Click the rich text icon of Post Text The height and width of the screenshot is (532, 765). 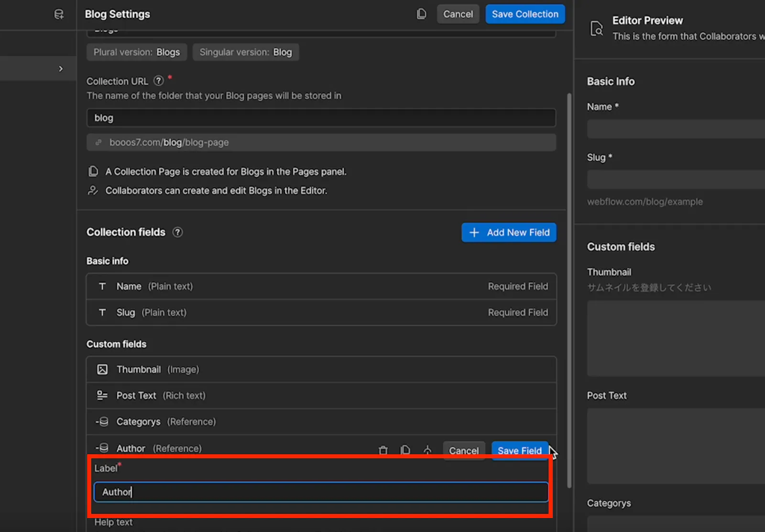pyautogui.click(x=102, y=395)
